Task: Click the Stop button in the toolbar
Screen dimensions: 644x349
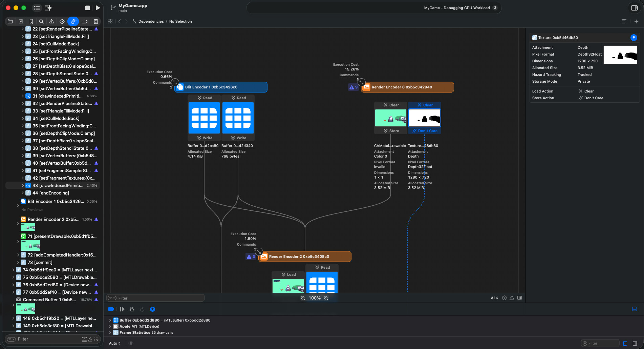Action: pos(87,8)
